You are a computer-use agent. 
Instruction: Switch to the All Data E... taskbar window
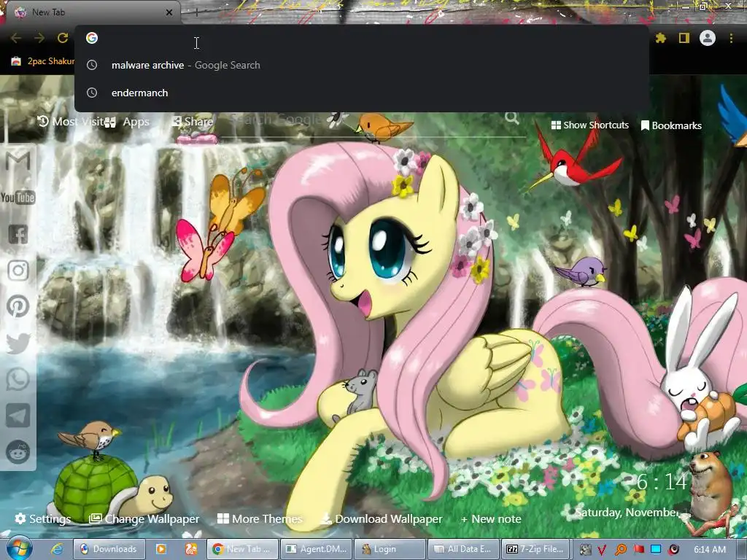pyautogui.click(x=463, y=549)
